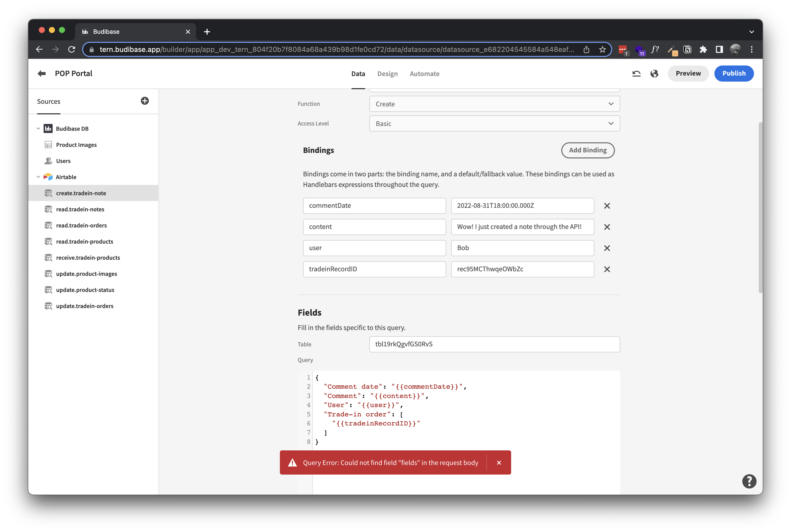Open the help question mark icon

749,481
